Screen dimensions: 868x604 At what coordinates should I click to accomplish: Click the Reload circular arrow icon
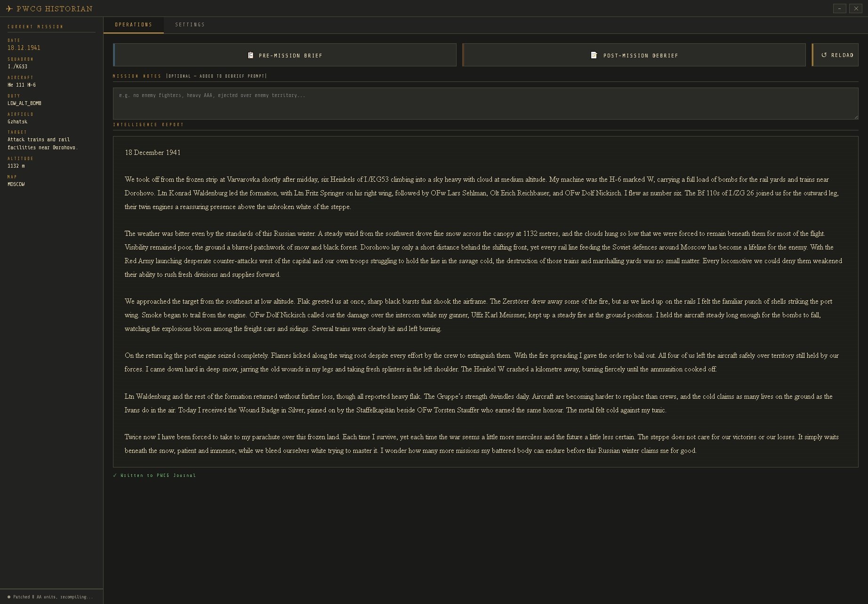tap(824, 55)
